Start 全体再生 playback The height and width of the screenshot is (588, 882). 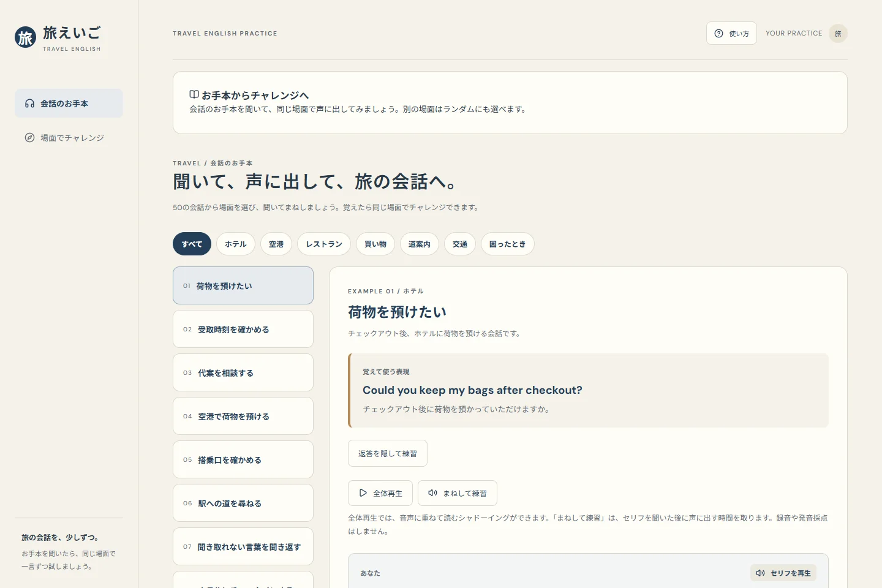[x=380, y=493]
